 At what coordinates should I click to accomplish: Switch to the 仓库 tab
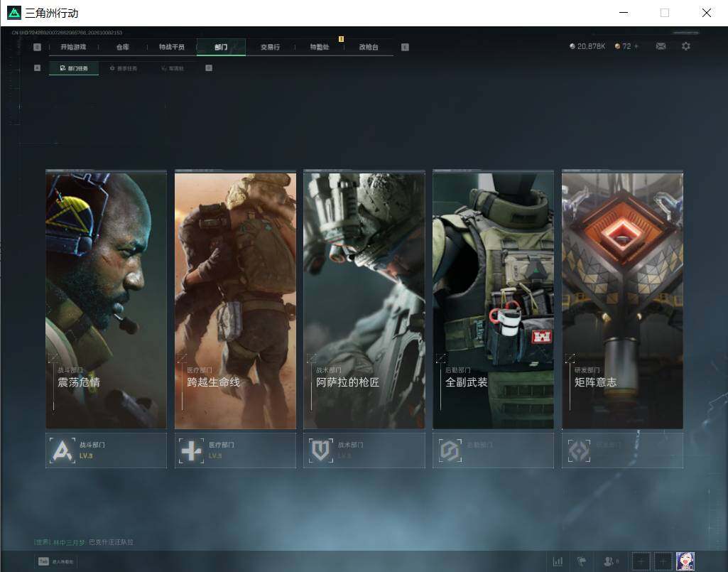point(123,47)
